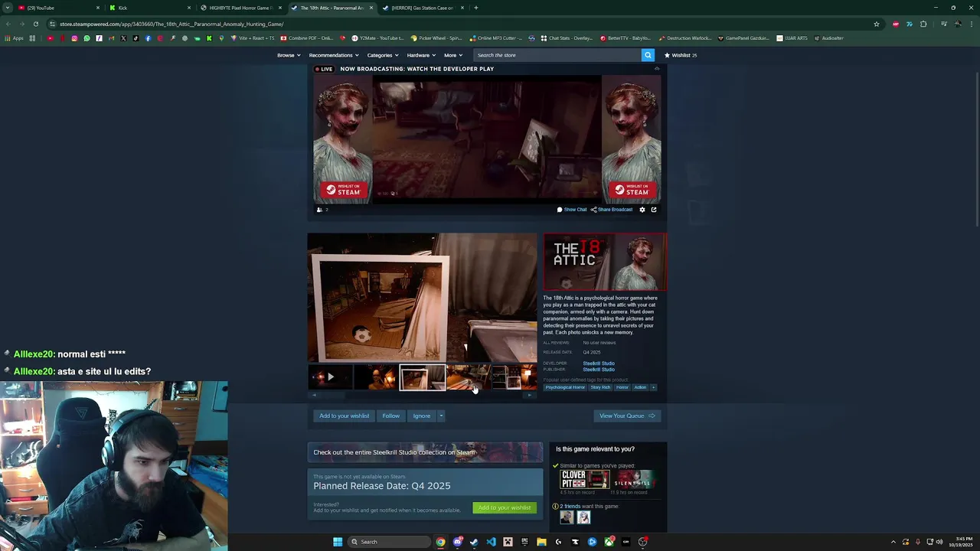
Task: Expand the Ignore options dropdown arrow
Action: (x=441, y=416)
